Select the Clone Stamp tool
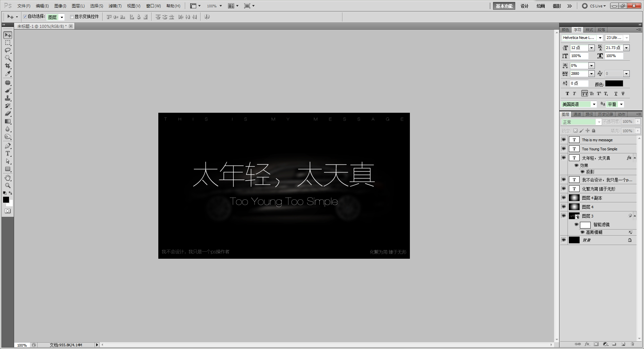Image resolution: width=644 pixels, height=349 pixels. [x=7, y=98]
